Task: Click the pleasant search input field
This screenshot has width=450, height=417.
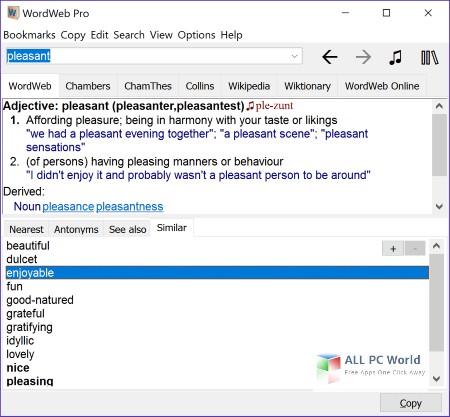Action: (x=154, y=56)
